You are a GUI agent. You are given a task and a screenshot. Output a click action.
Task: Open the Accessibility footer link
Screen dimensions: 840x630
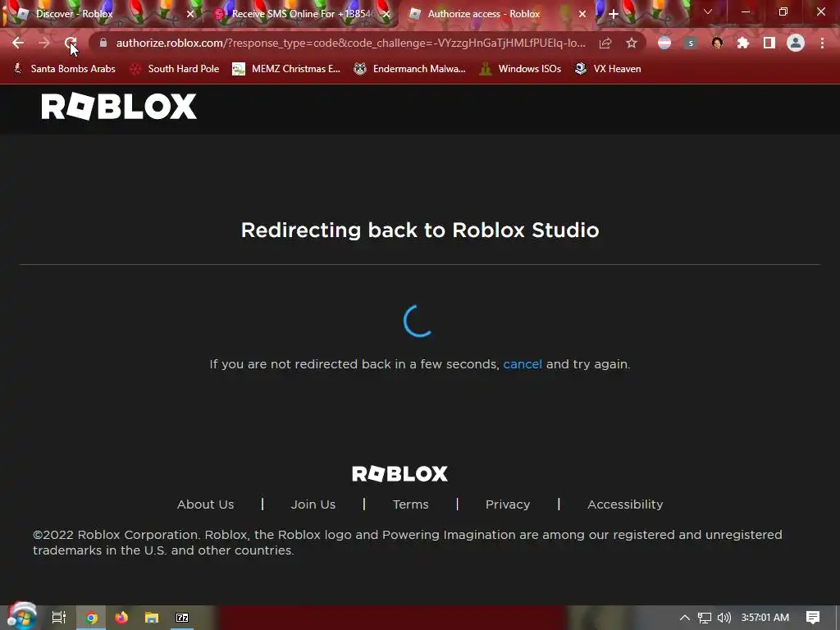tap(625, 504)
